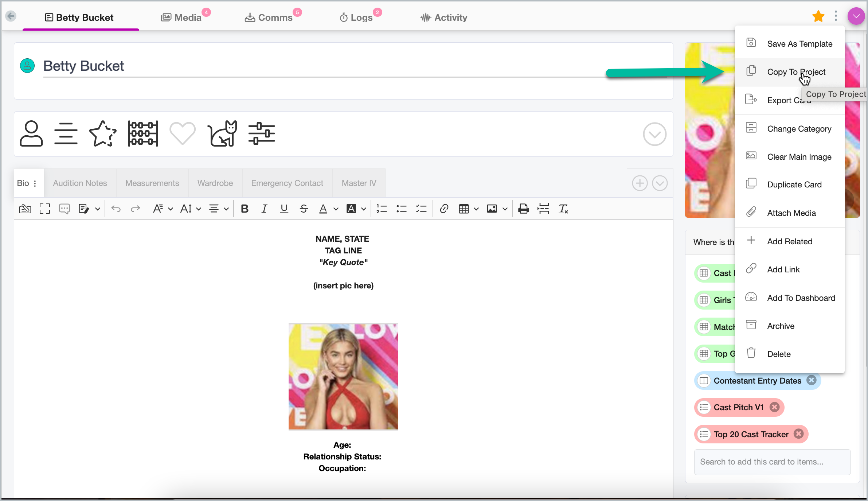Image resolution: width=868 pixels, height=501 pixels.
Task: Switch to the Measurements tab
Action: pyautogui.click(x=152, y=183)
